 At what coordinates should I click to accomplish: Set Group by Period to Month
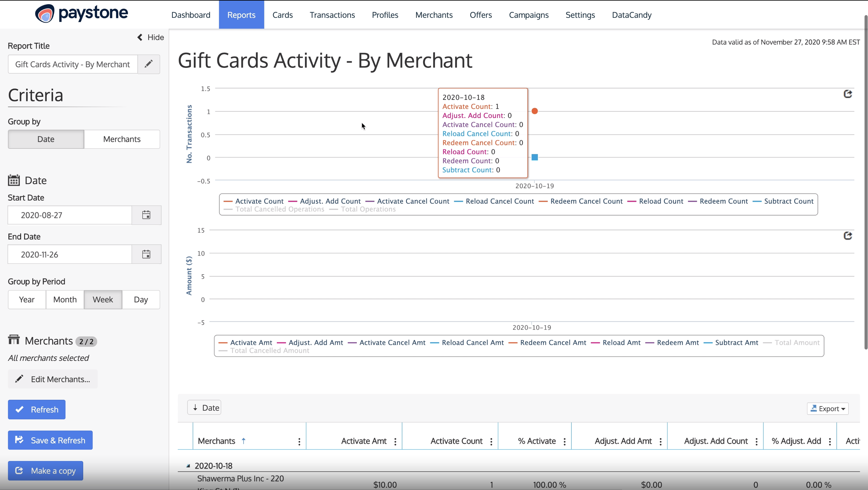(65, 300)
